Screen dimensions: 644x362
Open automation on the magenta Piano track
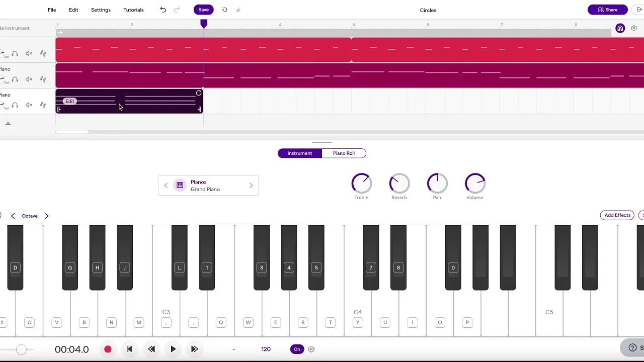pos(43,79)
